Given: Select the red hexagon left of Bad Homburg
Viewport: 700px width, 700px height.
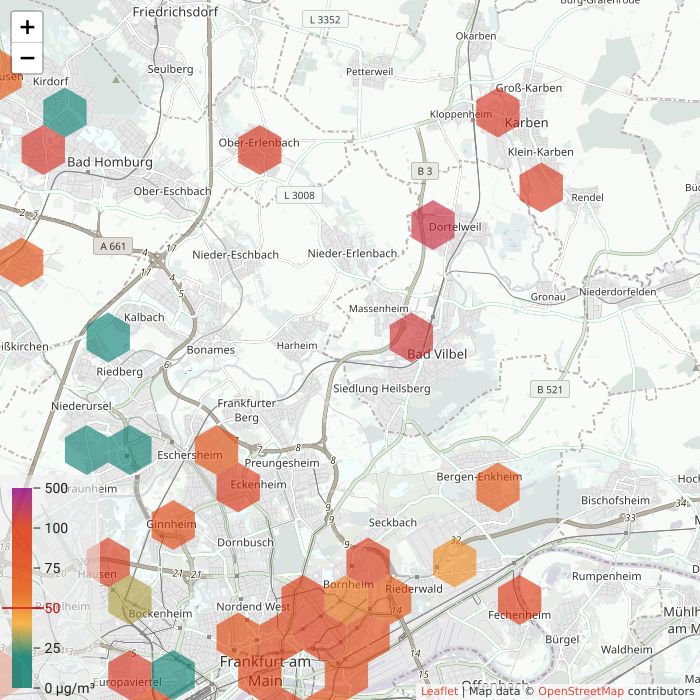Looking at the screenshot, I should [43, 150].
